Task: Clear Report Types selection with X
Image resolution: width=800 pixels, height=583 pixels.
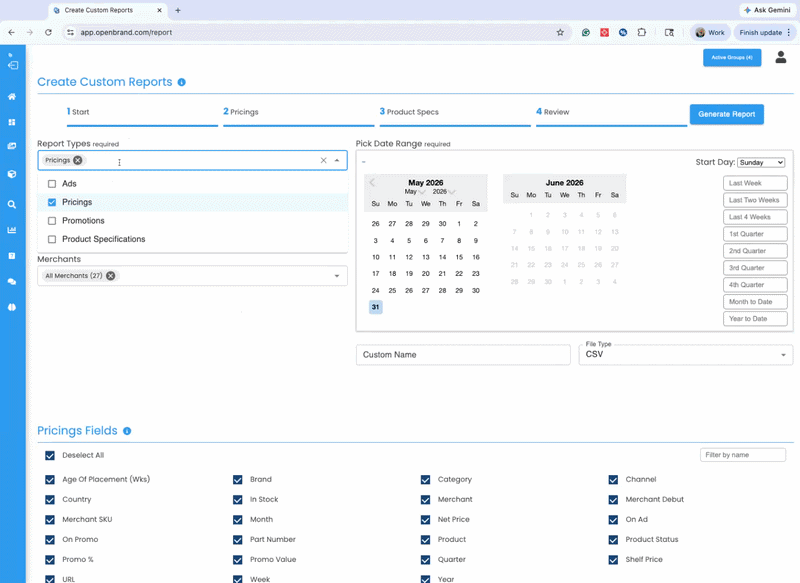Action: tap(323, 160)
